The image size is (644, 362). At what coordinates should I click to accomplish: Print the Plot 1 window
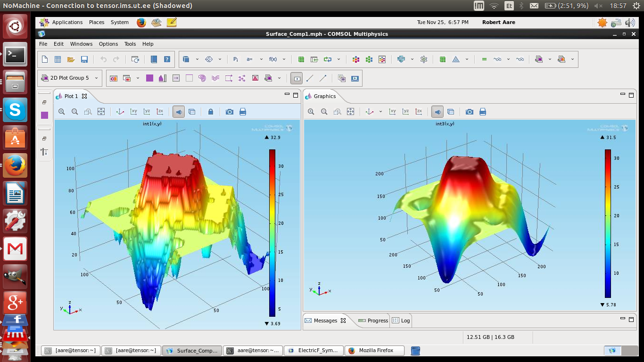(243, 112)
